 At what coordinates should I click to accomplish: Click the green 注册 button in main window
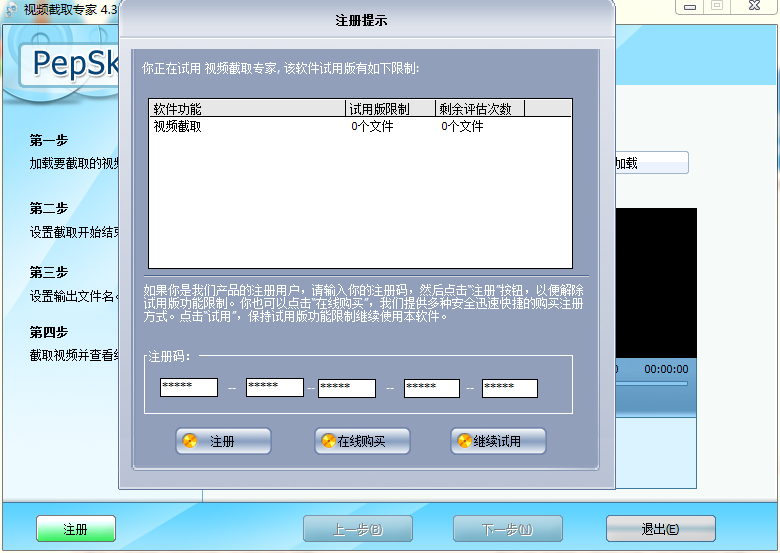point(76,529)
